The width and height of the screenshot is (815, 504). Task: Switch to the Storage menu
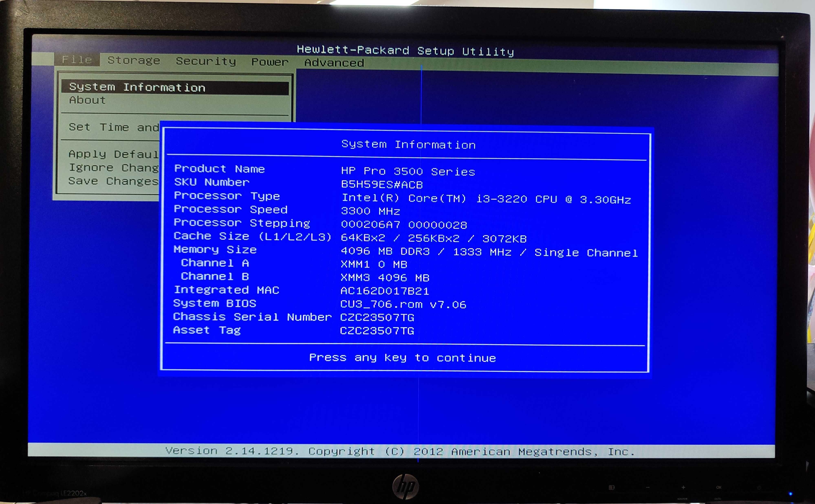coord(134,60)
